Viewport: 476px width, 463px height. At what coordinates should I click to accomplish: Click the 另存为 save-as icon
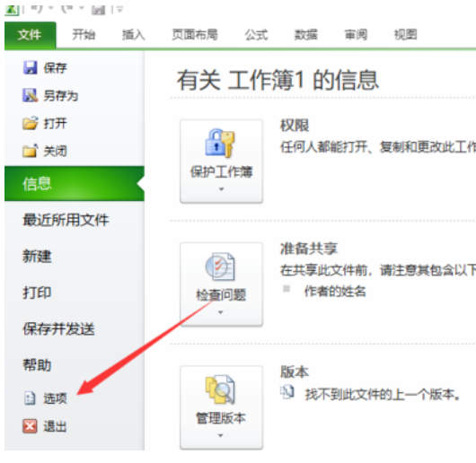click(x=30, y=95)
